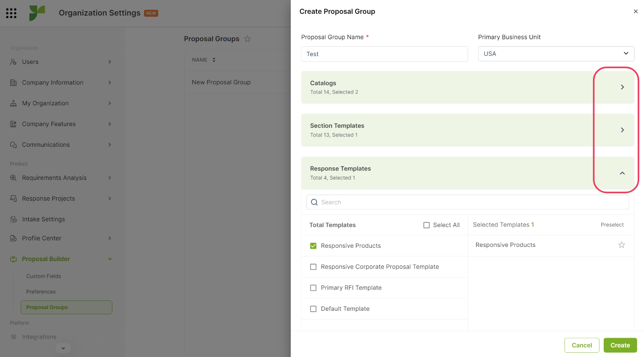Uncheck the Responsive Products template checkbox
Viewport: 644px width, 357px height.
[313, 246]
